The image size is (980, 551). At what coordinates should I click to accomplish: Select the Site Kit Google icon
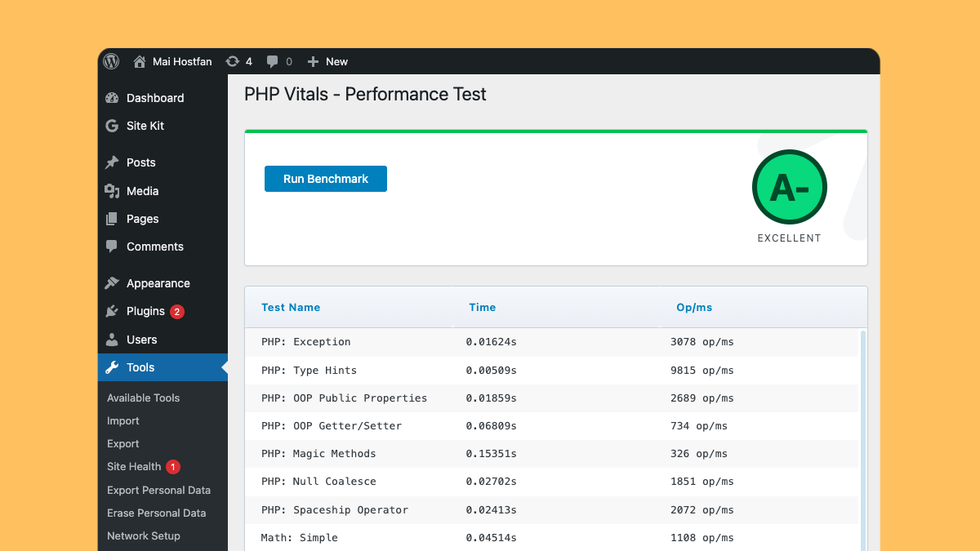point(112,126)
